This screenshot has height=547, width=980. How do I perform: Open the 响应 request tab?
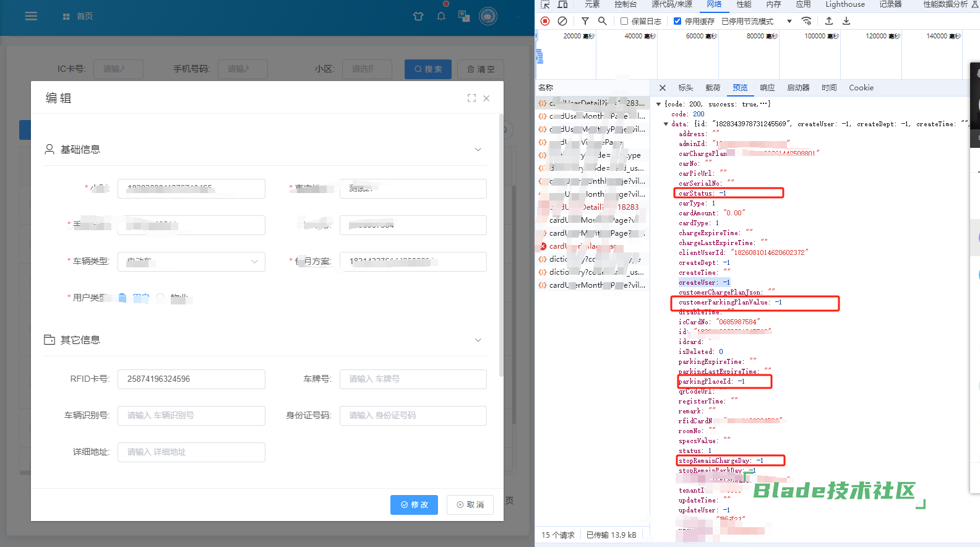pyautogui.click(x=767, y=88)
